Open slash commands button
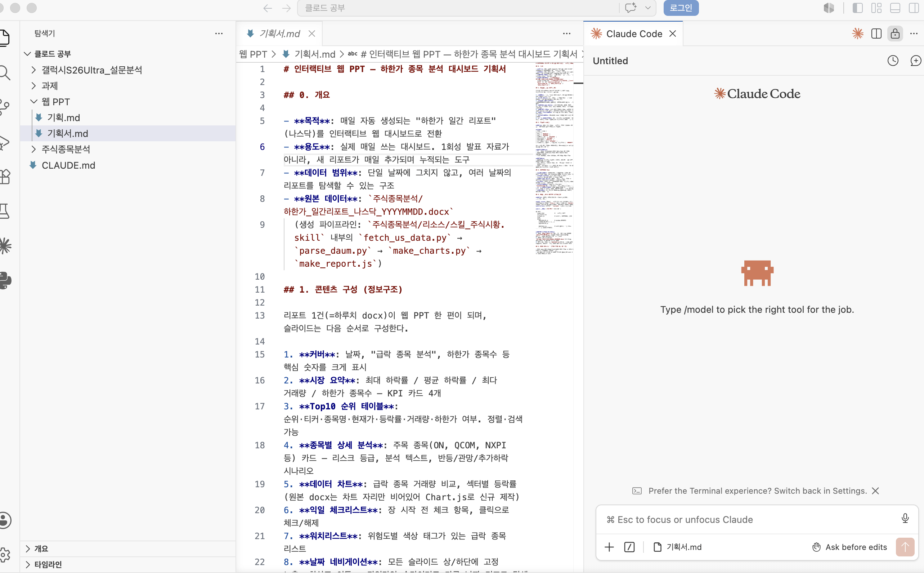 click(629, 547)
